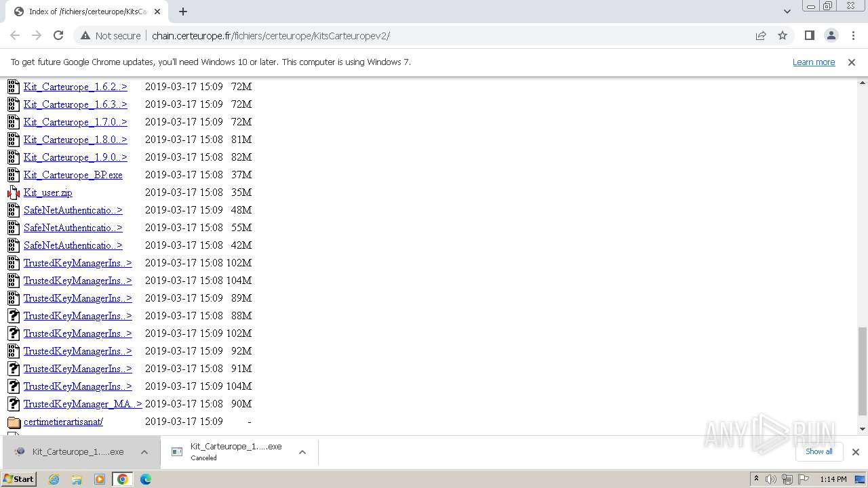Screen dimensions: 868x488
Task: Click the Kit_user.zip archive icon
Action: pyautogui.click(x=14, y=192)
